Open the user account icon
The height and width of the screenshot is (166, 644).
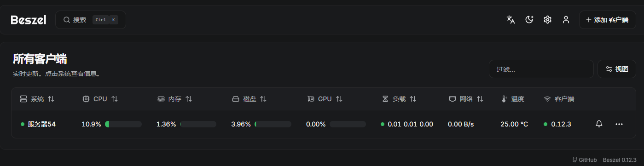[566, 20]
